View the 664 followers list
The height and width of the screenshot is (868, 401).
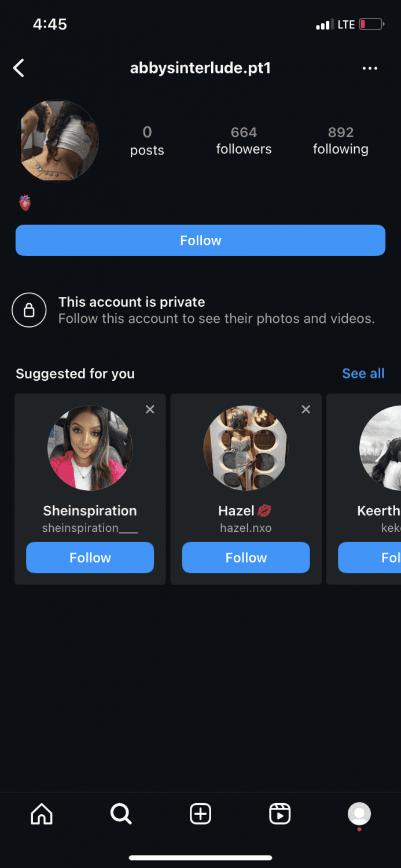[244, 141]
